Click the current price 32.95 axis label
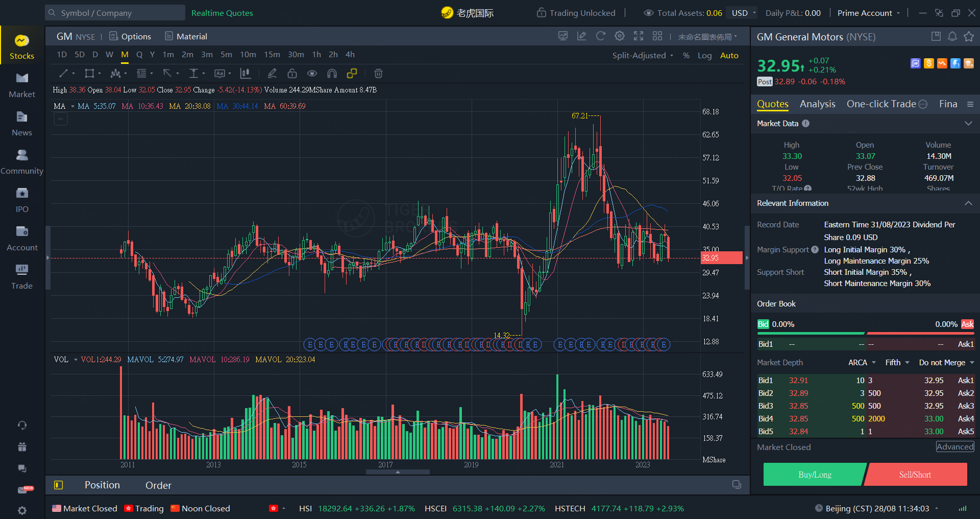This screenshot has width=980, height=519. click(x=721, y=257)
